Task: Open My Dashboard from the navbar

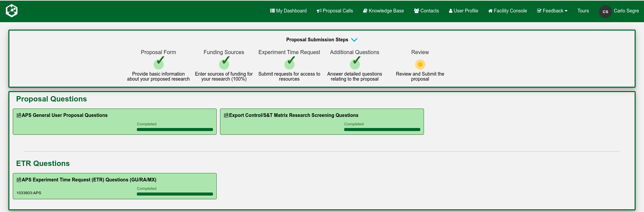Action: tap(288, 11)
